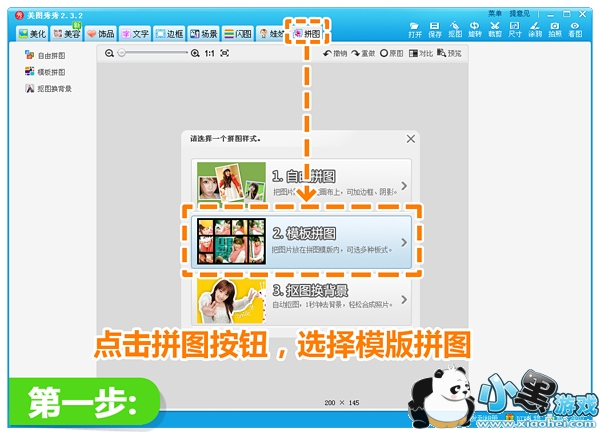Select the 涂鸦 (doodle) brush icon

(x=535, y=30)
